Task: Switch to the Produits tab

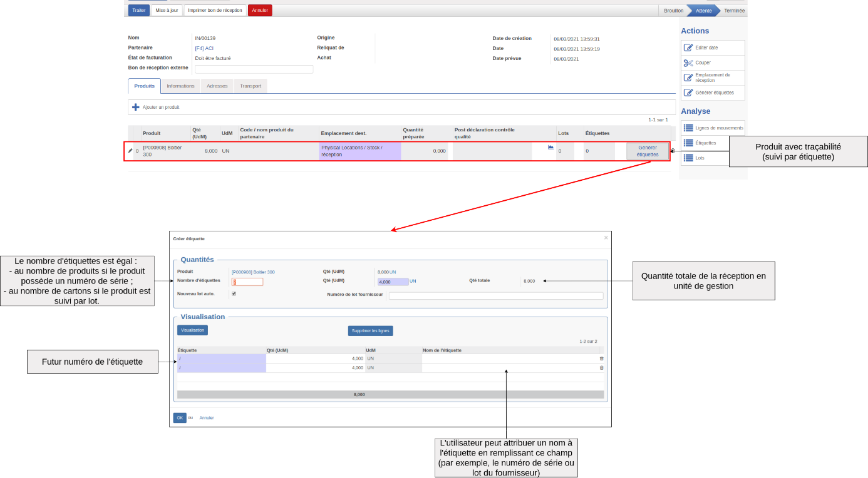Action: (x=144, y=86)
